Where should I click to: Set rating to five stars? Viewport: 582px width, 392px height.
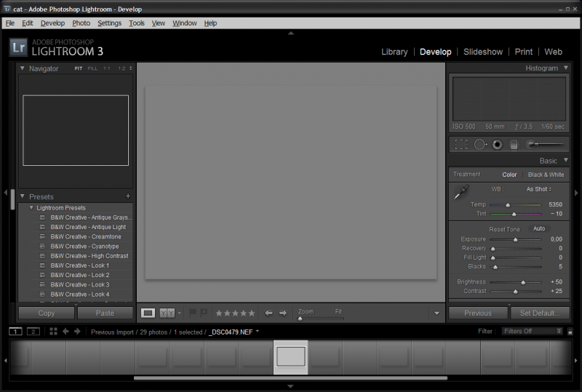coord(252,313)
